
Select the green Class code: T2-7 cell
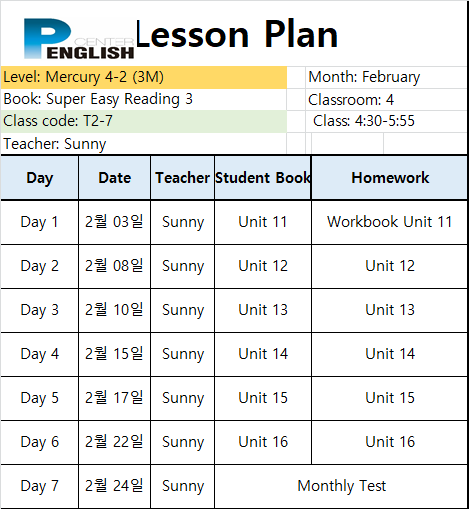[x=144, y=121]
